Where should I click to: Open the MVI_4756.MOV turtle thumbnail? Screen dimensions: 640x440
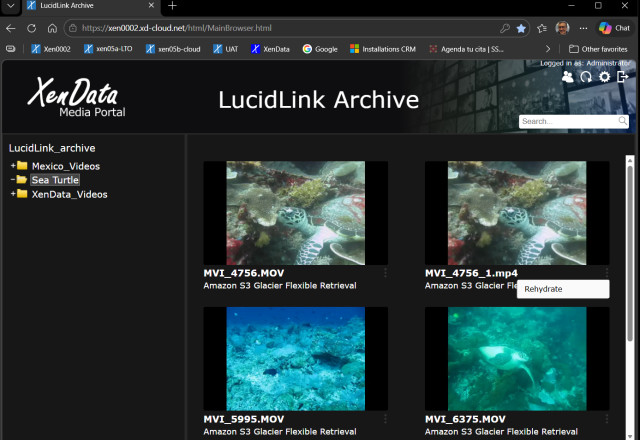(295, 213)
